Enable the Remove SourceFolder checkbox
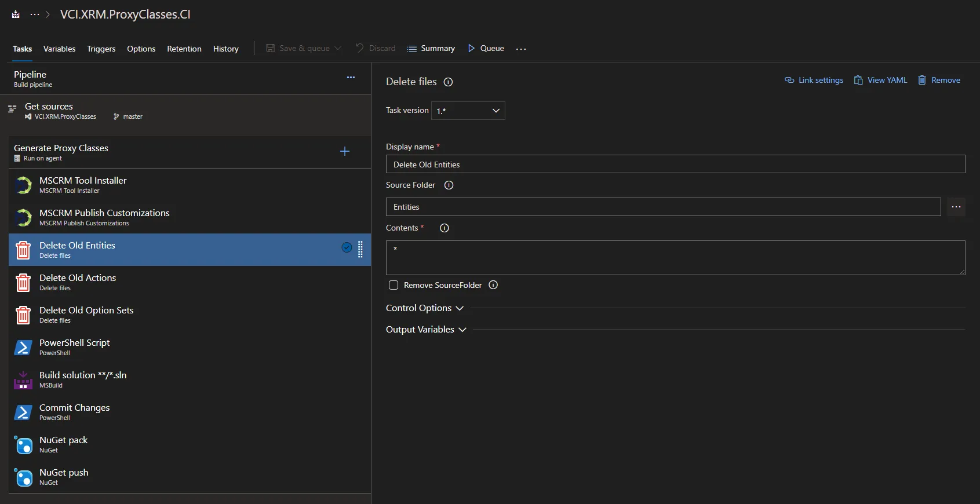Image resolution: width=980 pixels, height=504 pixels. [x=394, y=285]
